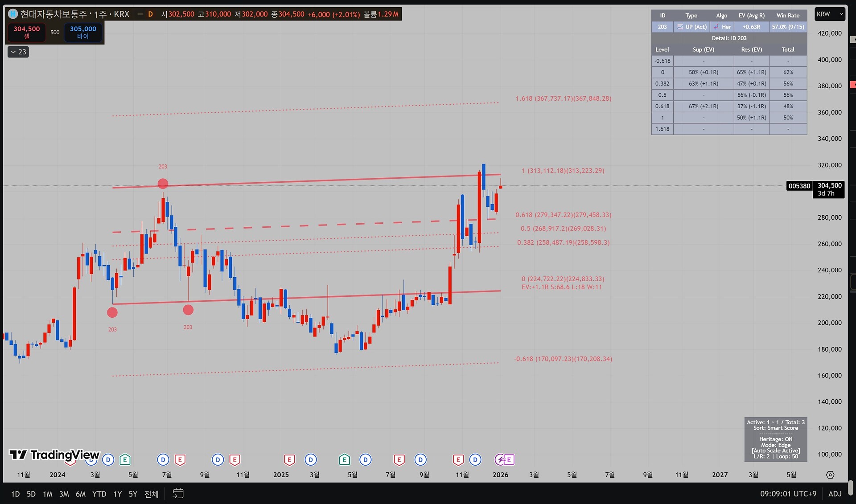Click the red 203 pivot circle at channel top
Image resolution: width=856 pixels, height=504 pixels.
tap(163, 184)
